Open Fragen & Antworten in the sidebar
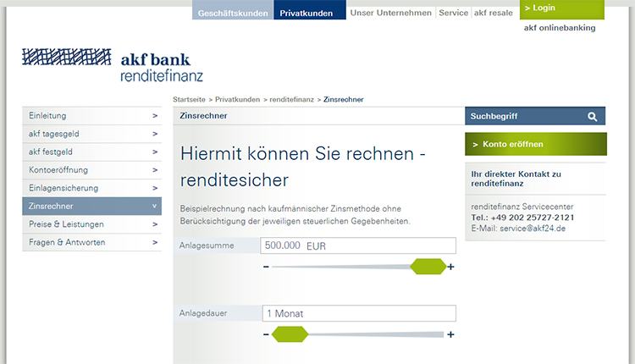Image resolution: width=635 pixels, height=364 pixels. (x=92, y=242)
